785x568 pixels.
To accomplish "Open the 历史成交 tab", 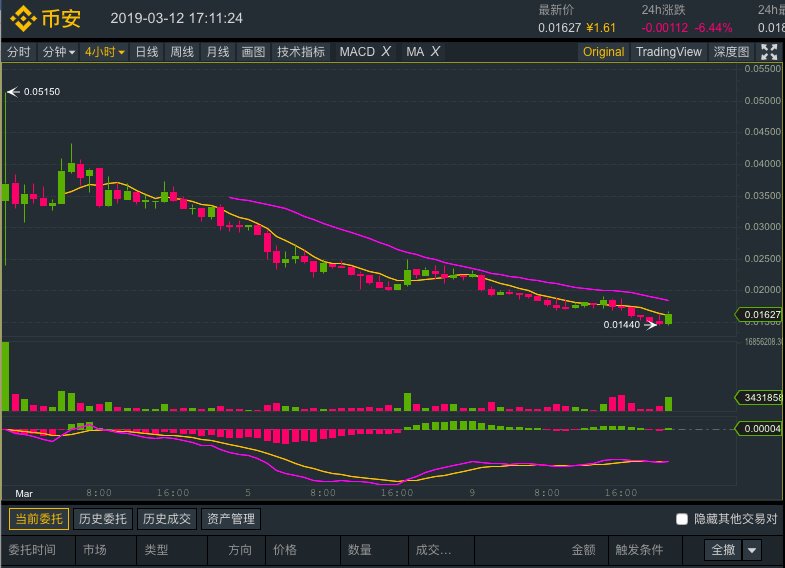I will (167, 519).
